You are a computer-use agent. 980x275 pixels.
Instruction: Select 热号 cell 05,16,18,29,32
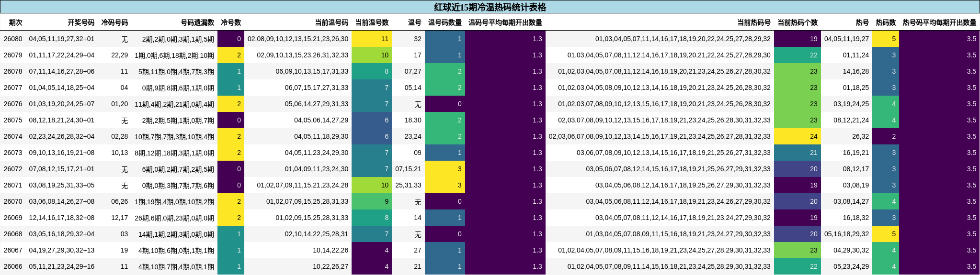[x=846, y=234]
